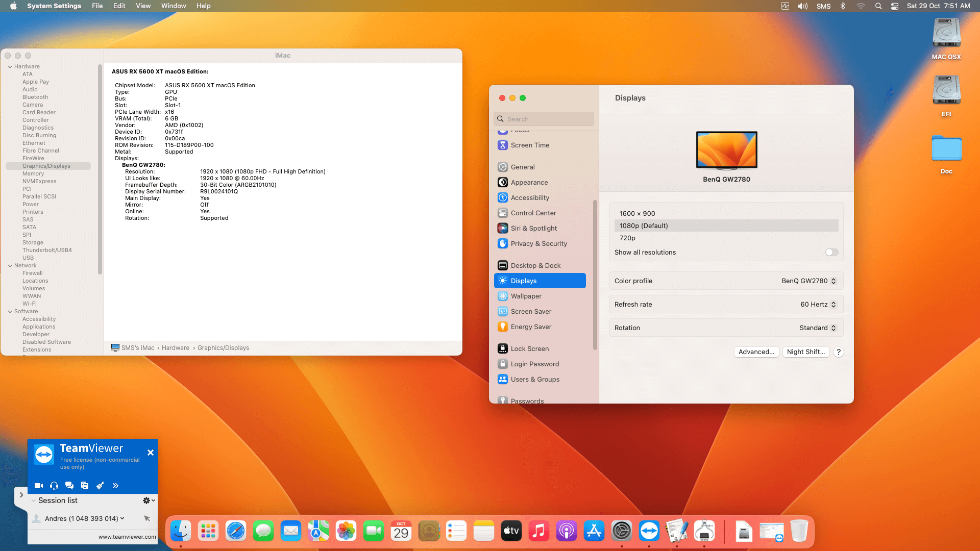Viewport: 980px width, 551px height.
Task: Open Login Password settings pane
Action: click(540, 364)
